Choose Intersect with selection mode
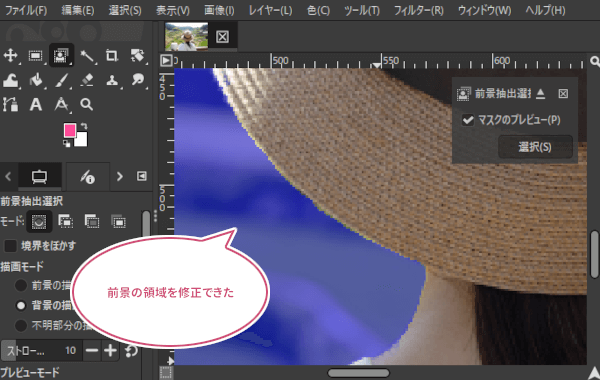Viewport: 600px width, 380px height. pyautogui.click(x=118, y=222)
